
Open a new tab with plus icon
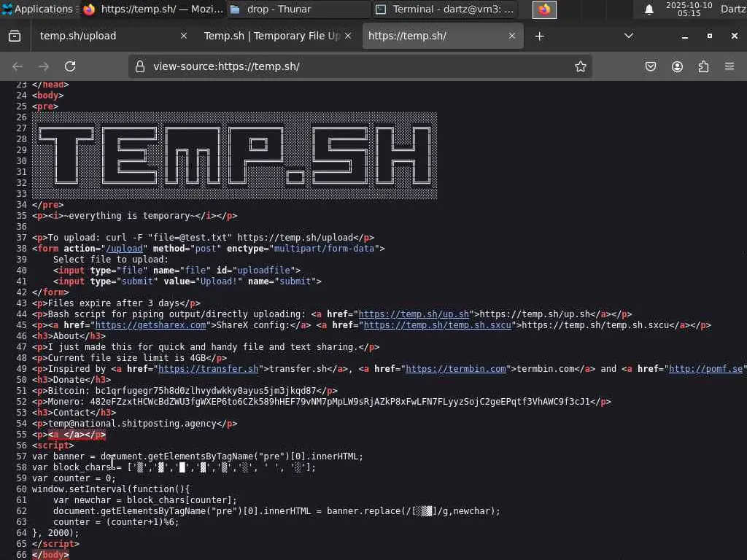pyautogui.click(x=539, y=36)
